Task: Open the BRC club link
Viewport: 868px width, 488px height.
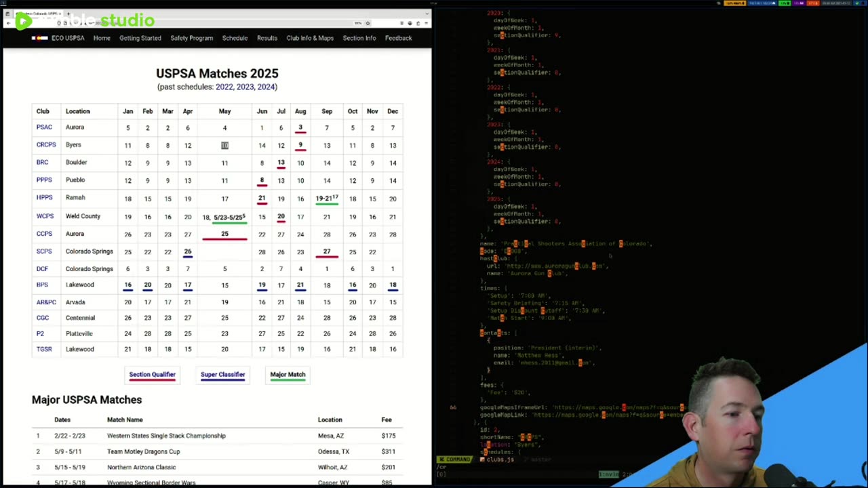Action: click(x=42, y=163)
